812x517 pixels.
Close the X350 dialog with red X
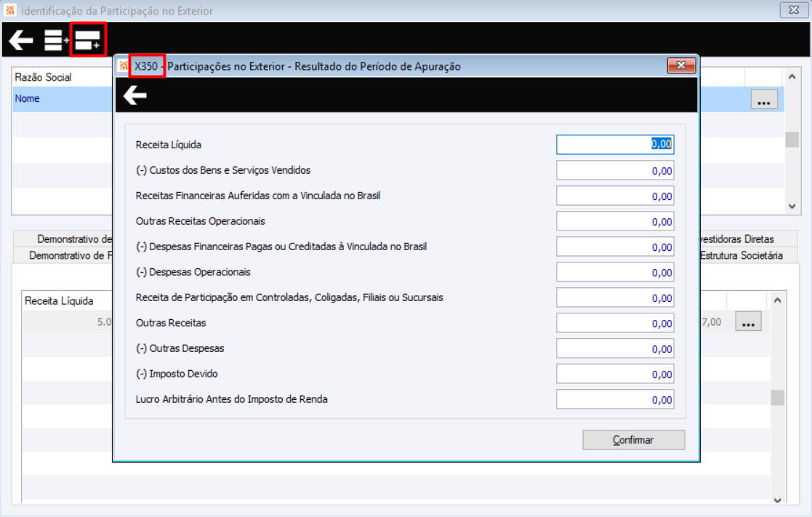click(681, 65)
